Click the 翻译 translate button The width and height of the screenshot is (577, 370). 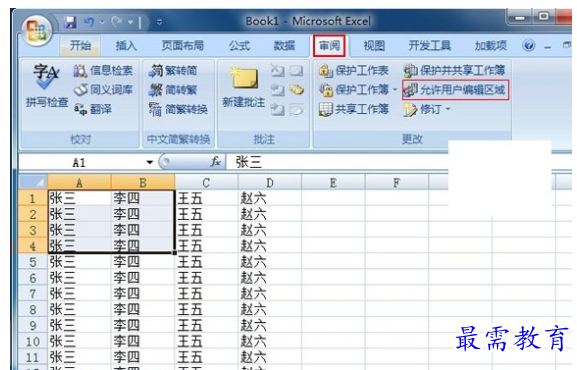pos(93,109)
